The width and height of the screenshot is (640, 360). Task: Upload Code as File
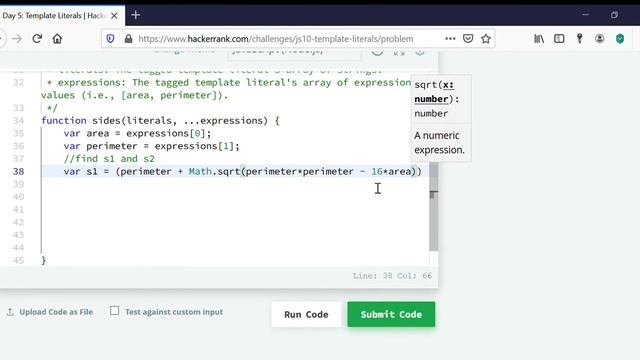point(50,312)
